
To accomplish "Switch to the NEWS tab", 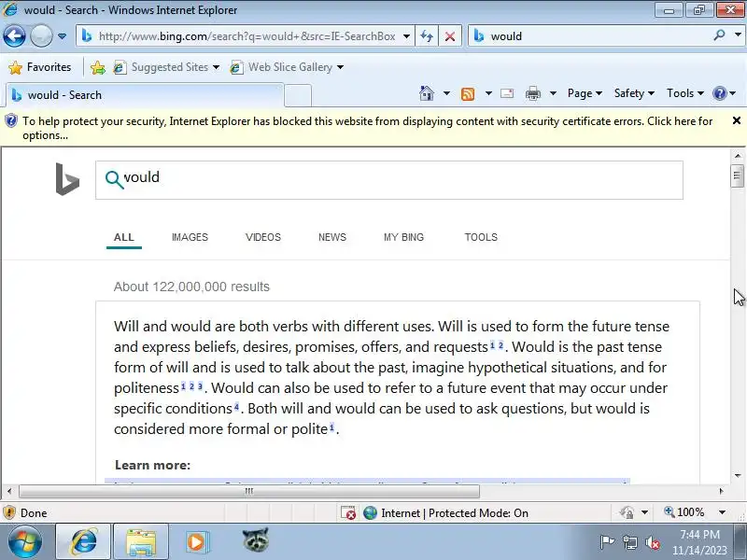I will [332, 237].
